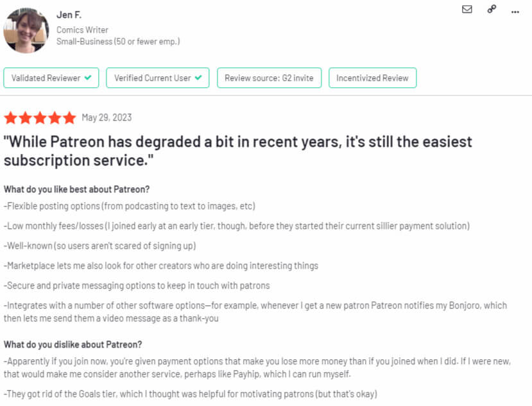Open the envelope message icon

(x=467, y=10)
